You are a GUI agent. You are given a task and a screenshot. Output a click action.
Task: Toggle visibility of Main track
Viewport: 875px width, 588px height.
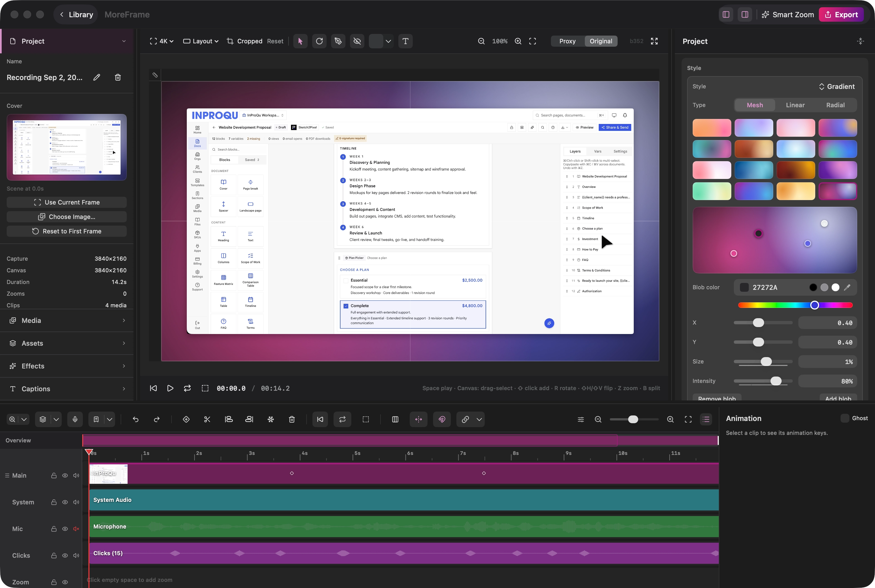pos(65,475)
